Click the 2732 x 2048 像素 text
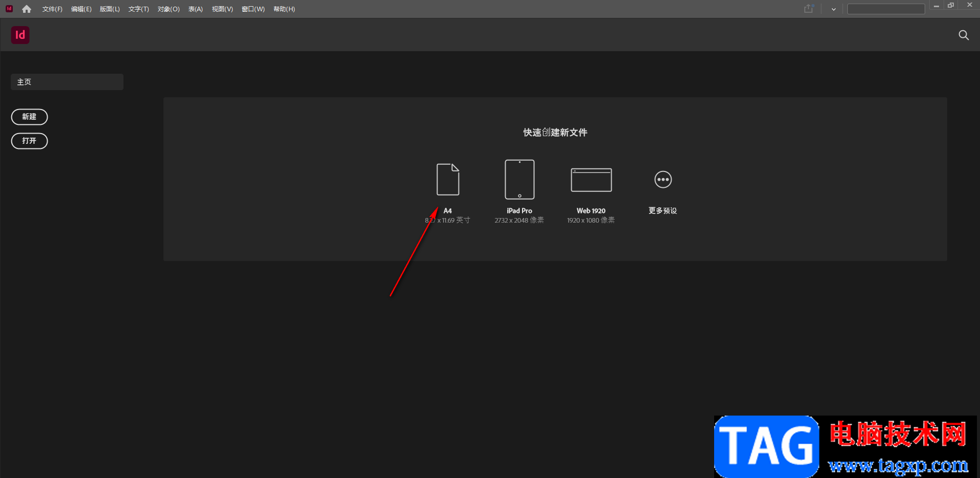The image size is (980, 478). 519,220
